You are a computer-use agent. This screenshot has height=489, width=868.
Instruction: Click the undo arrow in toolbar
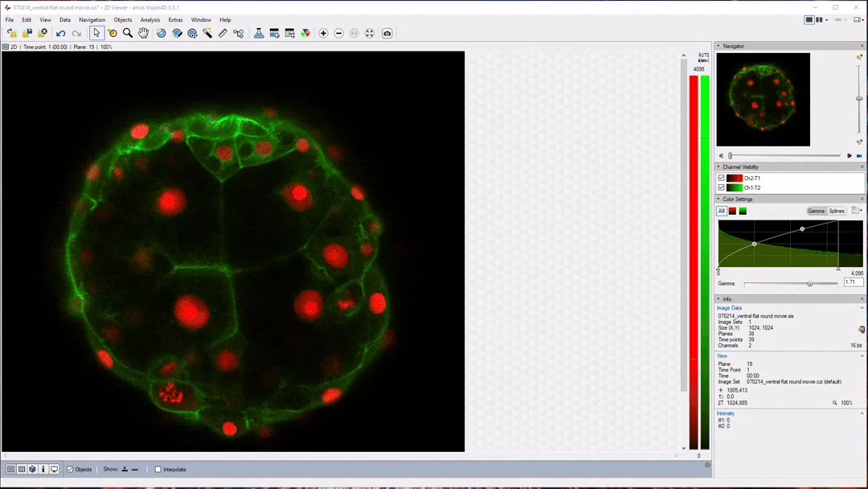pyautogui.click(x=60, y=33)
